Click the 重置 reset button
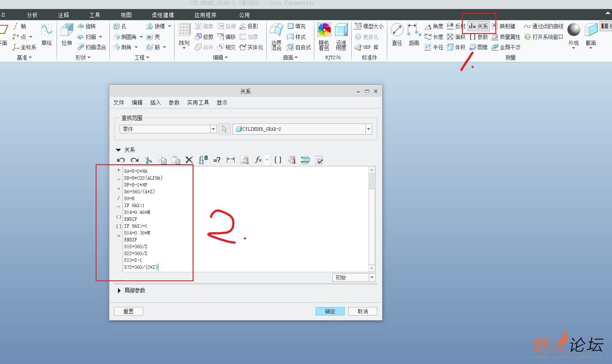The width and height of the screenshot is (612, 364). tap(129, 311)
